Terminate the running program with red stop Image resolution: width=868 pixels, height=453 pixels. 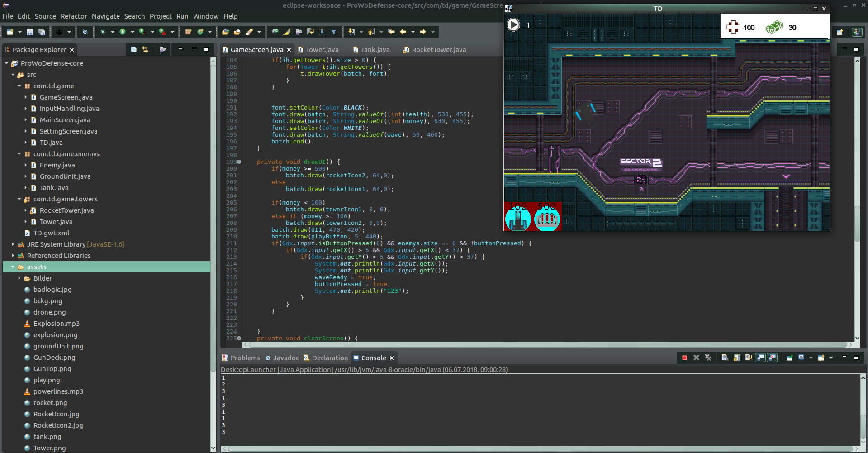pos(684,358)
